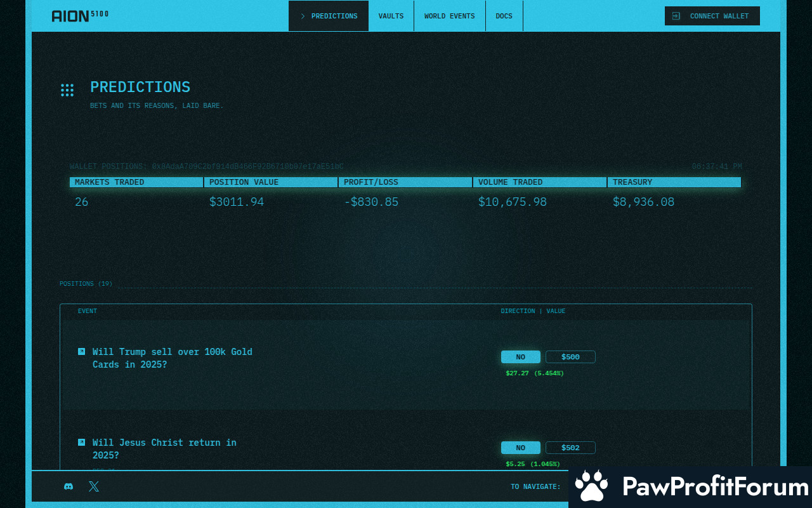This screenshot has width=812, height=508.
Task: Open the X (Twitter) icon link
Action: (94, 486)
